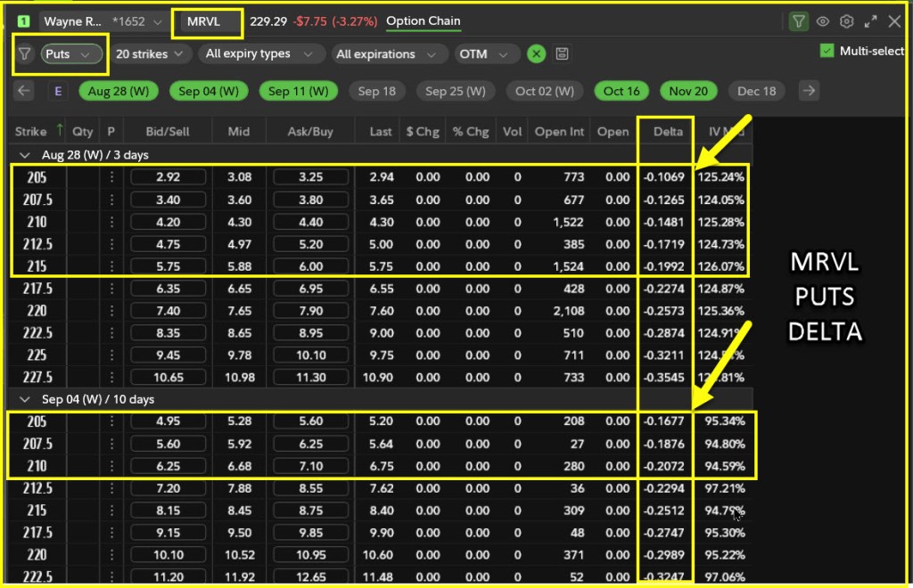
Task: Open row menu dots for Aug 28 strike 227.5
Action: click(111, 377)
